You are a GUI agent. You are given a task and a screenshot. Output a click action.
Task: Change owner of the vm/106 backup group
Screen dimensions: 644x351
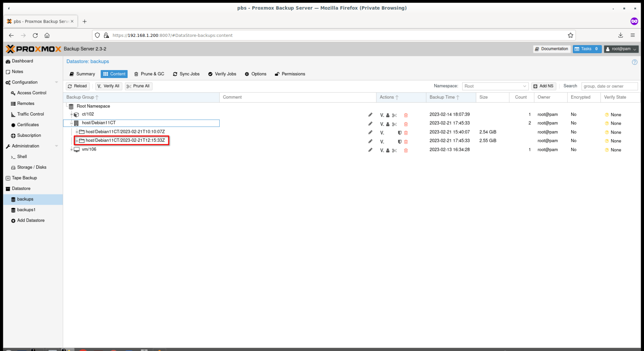(x=388, y=150)
